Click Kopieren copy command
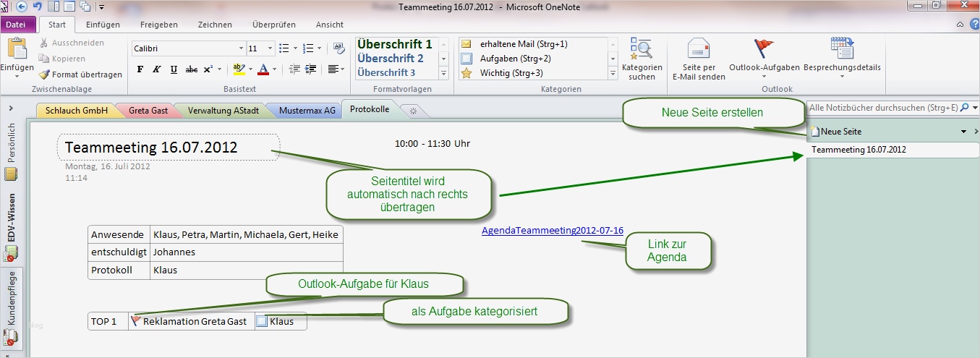 tap(62, 59)
